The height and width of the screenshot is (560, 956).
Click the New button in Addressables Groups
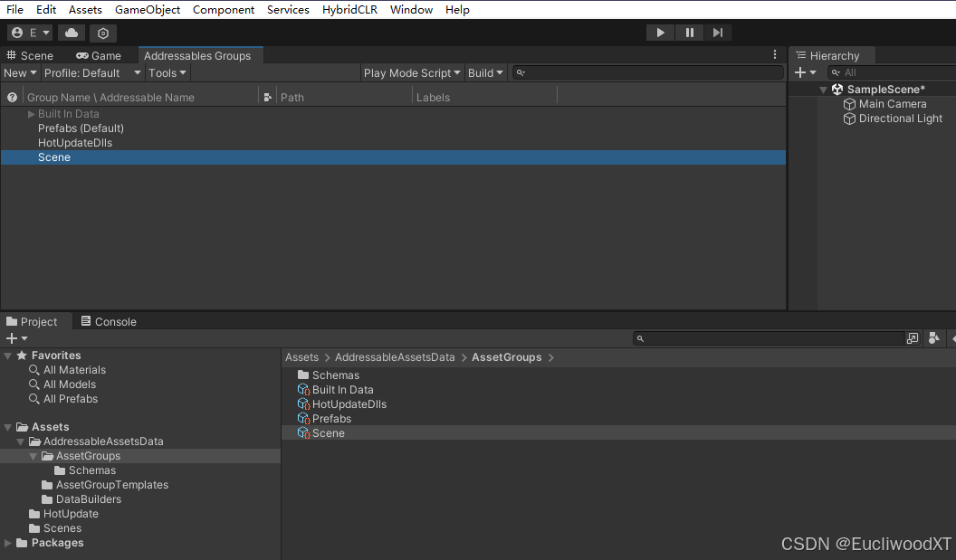tap(20, 72)
